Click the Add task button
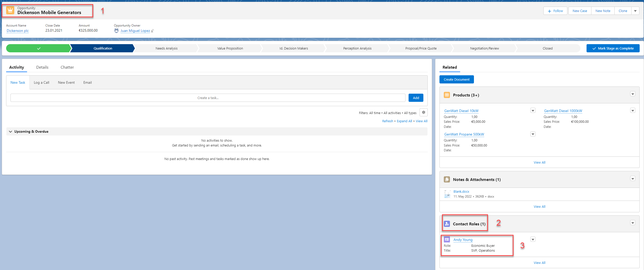The width and height of the screenshot is (644, 270). tap(416, 98)
